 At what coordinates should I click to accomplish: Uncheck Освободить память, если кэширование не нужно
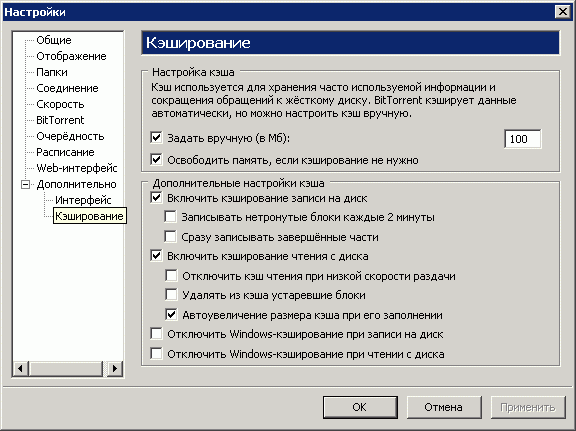click(156, 160)
